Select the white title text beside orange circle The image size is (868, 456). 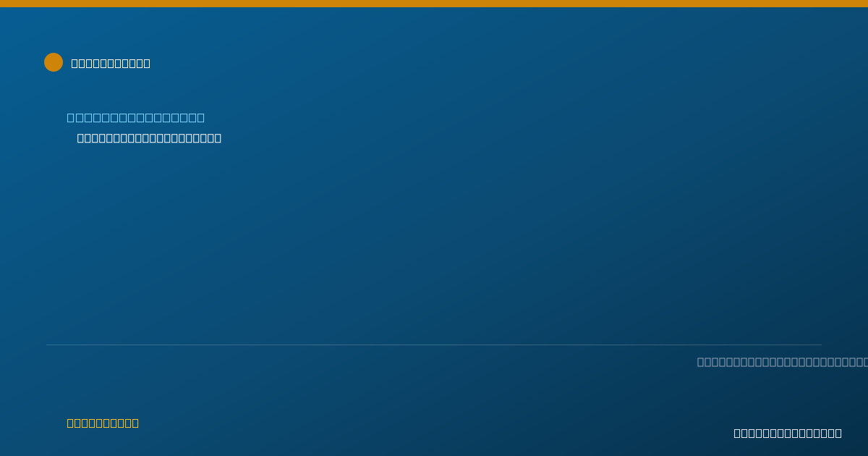(x=111, y=63)
